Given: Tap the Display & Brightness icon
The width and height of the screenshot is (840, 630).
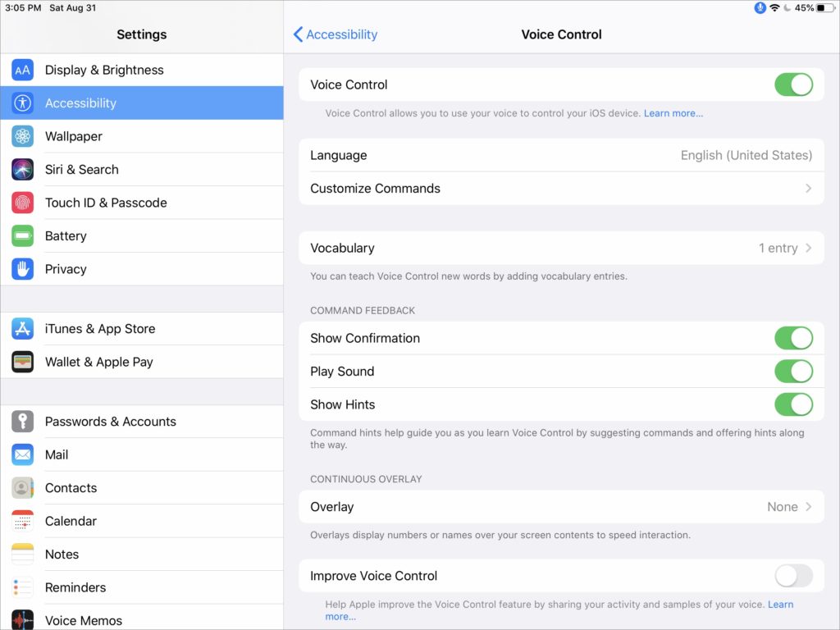Looking at the screenshot, I should (22, 71).
